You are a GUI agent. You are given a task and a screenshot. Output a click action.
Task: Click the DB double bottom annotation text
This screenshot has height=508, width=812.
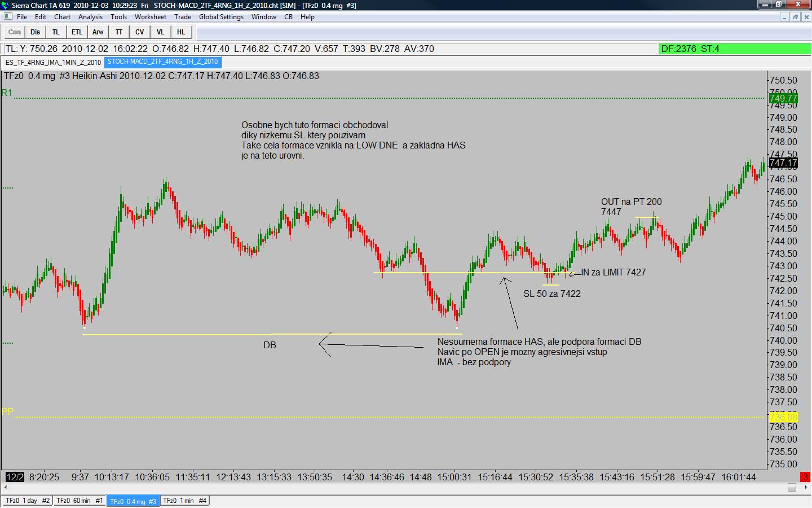click(x=270, y=345)
